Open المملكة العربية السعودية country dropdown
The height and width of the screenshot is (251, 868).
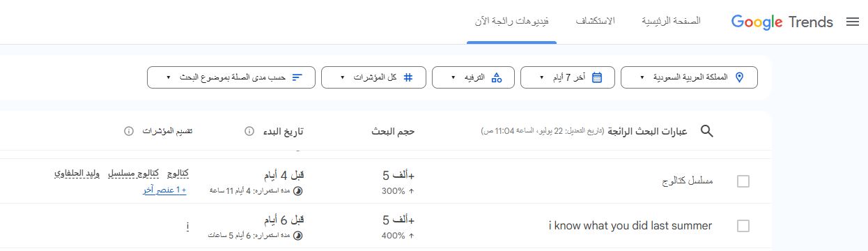click(x=689, y=77)
